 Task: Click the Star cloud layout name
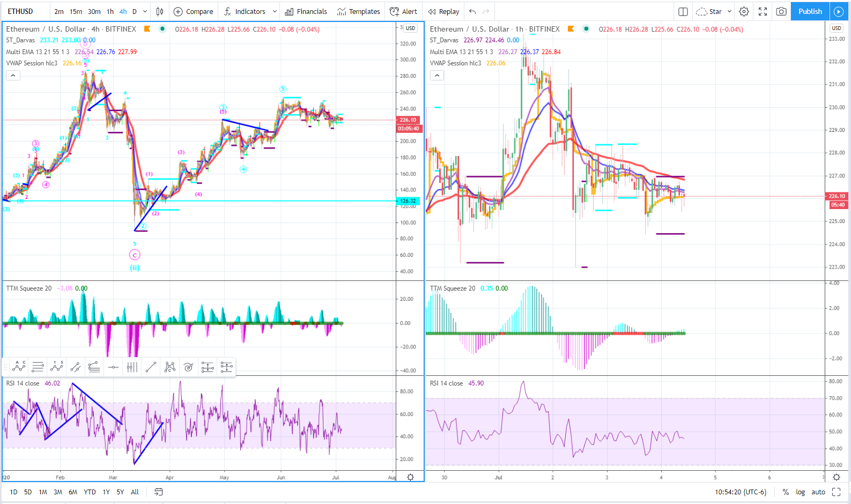(709, 11)
